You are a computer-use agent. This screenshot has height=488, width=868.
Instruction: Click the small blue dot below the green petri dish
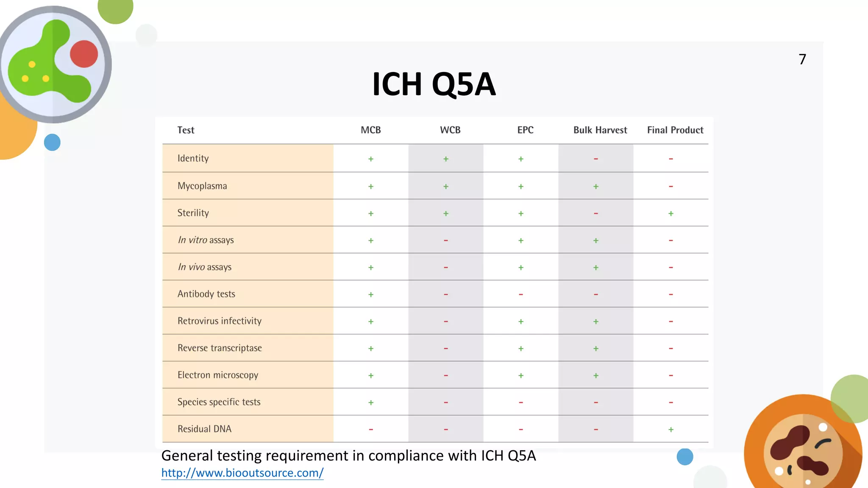(x=52, y=142)
